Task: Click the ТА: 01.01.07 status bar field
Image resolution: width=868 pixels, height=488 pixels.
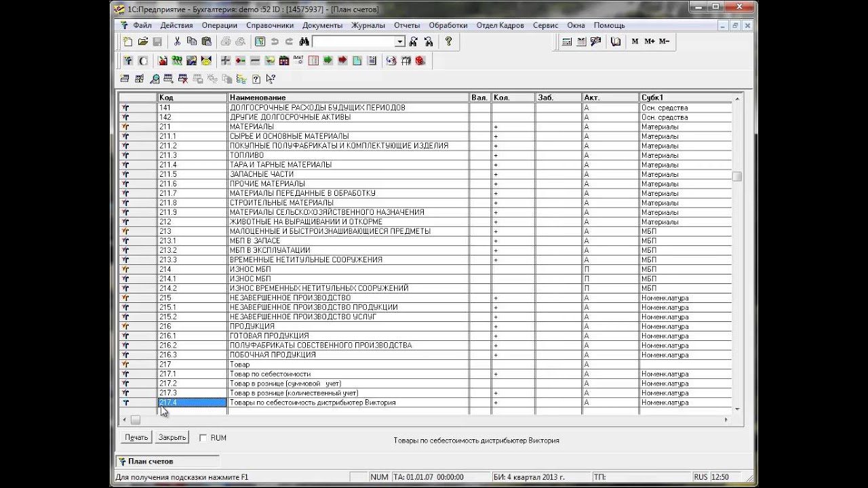Action: pos(440,477)
